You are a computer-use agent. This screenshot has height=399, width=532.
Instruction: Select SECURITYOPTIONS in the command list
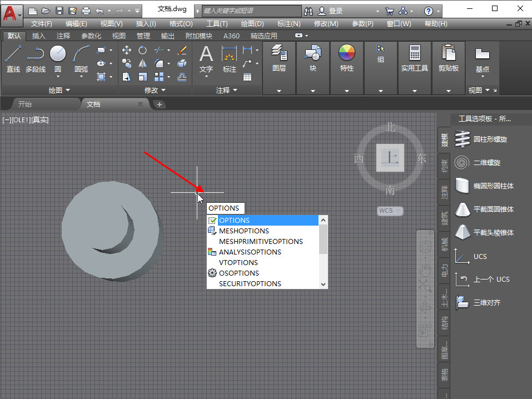pyautogui.click(x=262, y=283)
